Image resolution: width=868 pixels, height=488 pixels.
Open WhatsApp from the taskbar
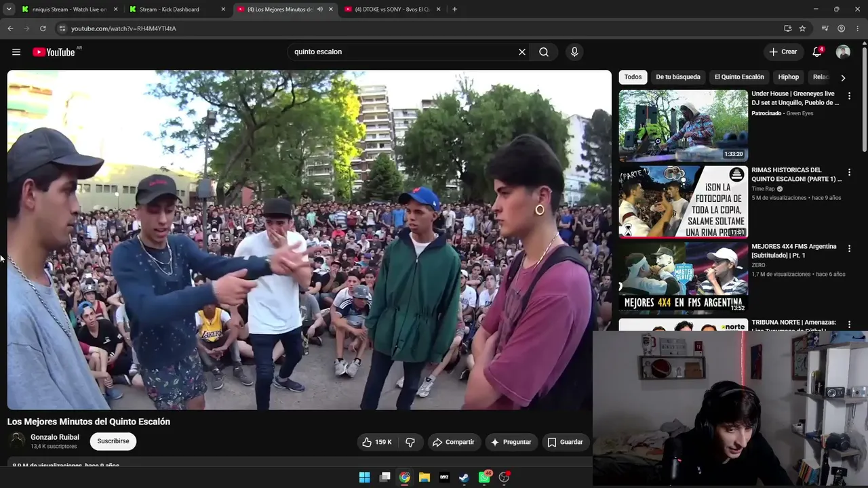(x=484, y=477)
